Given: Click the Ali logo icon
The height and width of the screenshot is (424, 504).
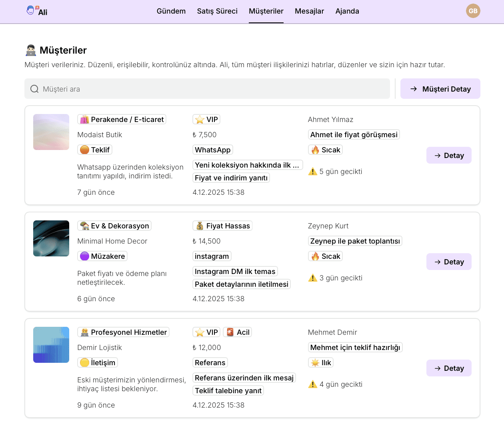Looking at the screenshot, I should pyautogui.click(x=36, y=11).
